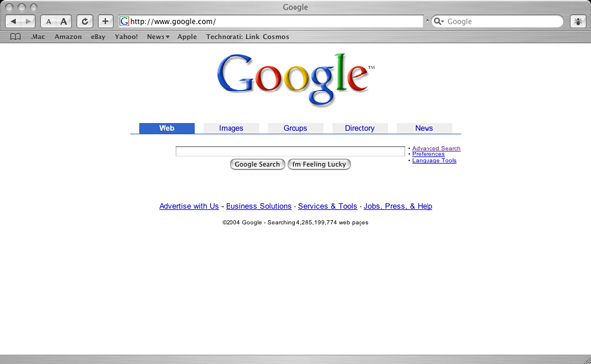Click the Google logo image
The image size is (591, 364).
pyautogui.click(x=295, y=79)
